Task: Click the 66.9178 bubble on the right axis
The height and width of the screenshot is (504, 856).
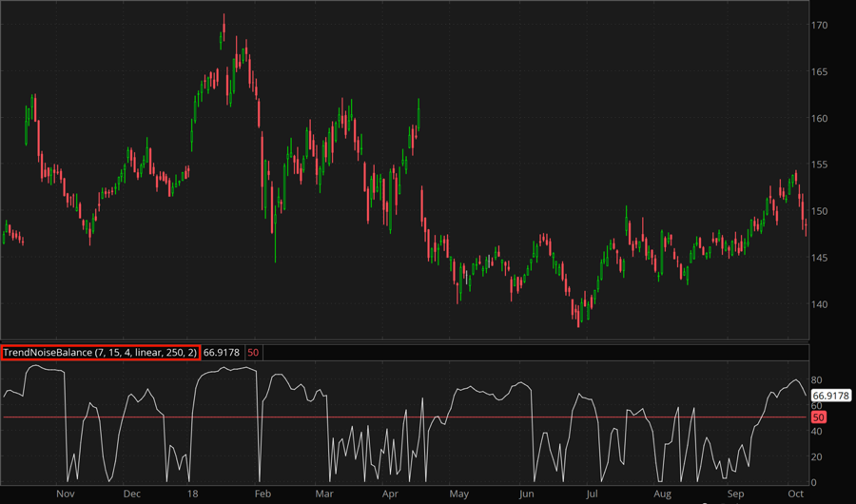Action: [x=830, y=395]
